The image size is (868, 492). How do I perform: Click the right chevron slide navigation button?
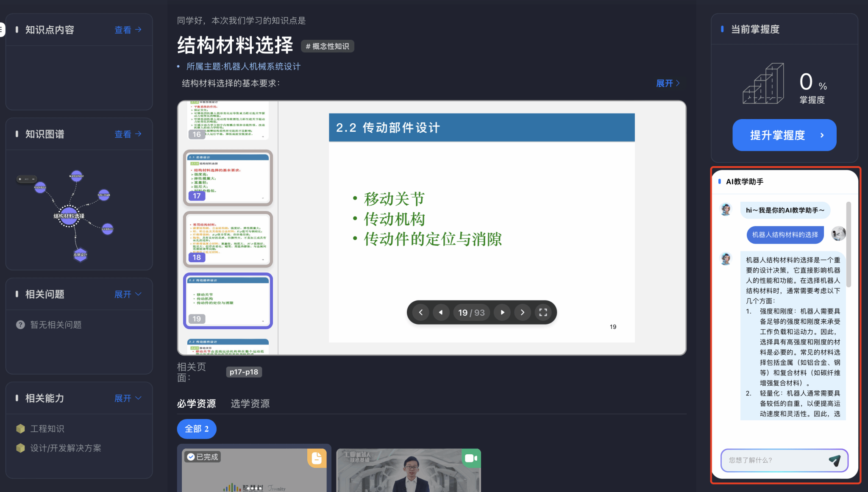click(x=523, y=312)
